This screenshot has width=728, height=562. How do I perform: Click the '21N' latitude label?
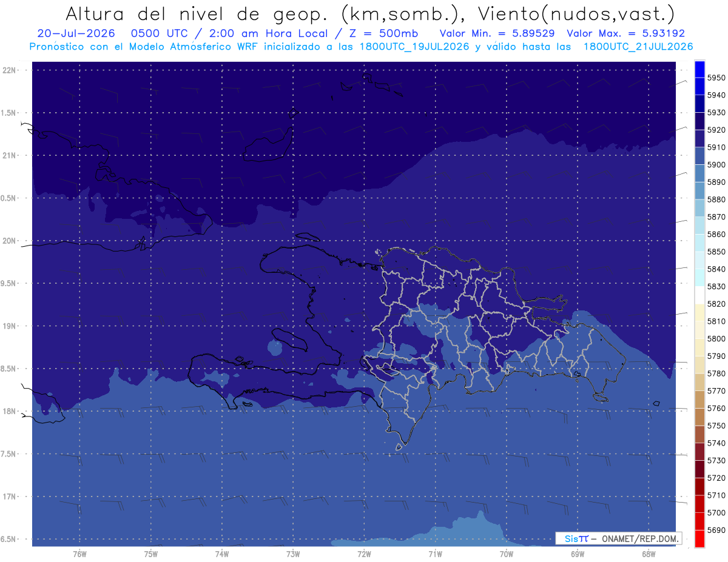(x=10, y=155)
